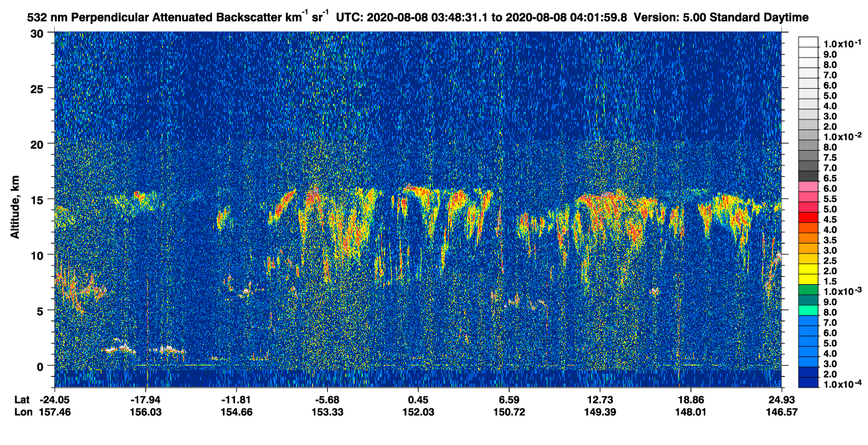The height and width of the screenshot is (445, 868).
Task: Click the '15' altitude tick label
Action: [39, 199]
